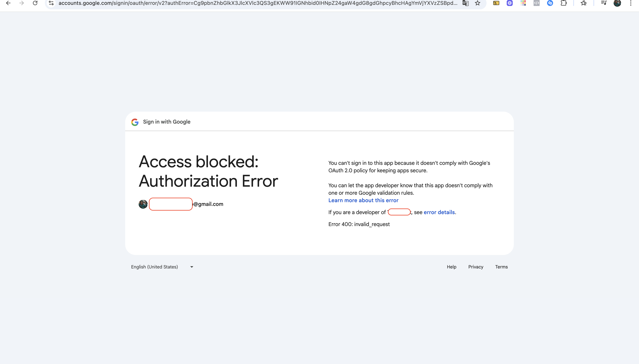639x364 pixels.
Task: Open the Shazam extension
Action: [x=550, y=3]
